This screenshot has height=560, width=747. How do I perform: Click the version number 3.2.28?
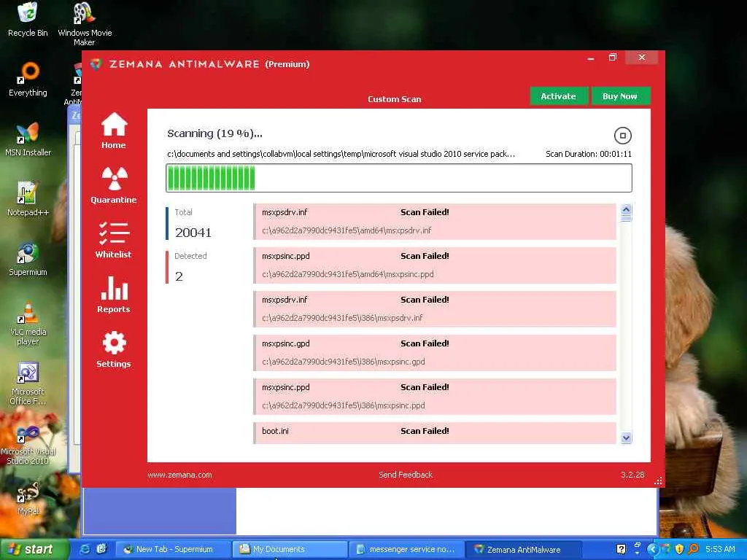coord(632,475)
